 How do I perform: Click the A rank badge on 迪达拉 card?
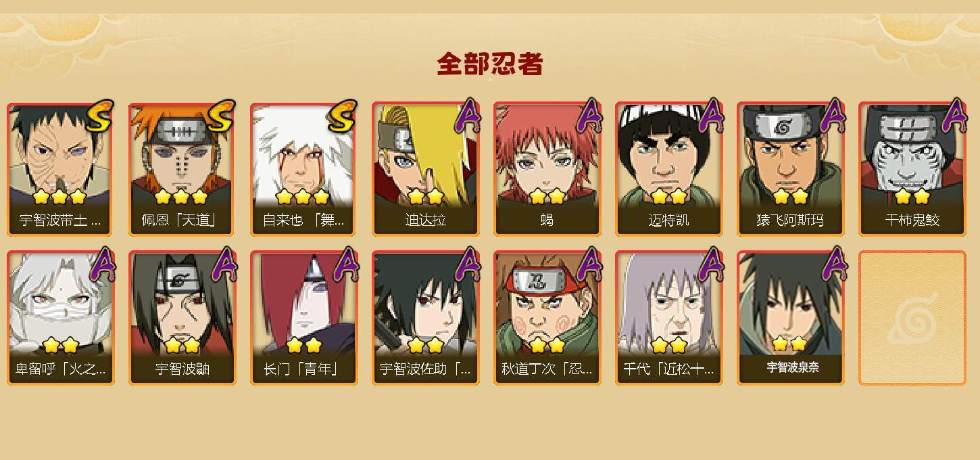468,115
